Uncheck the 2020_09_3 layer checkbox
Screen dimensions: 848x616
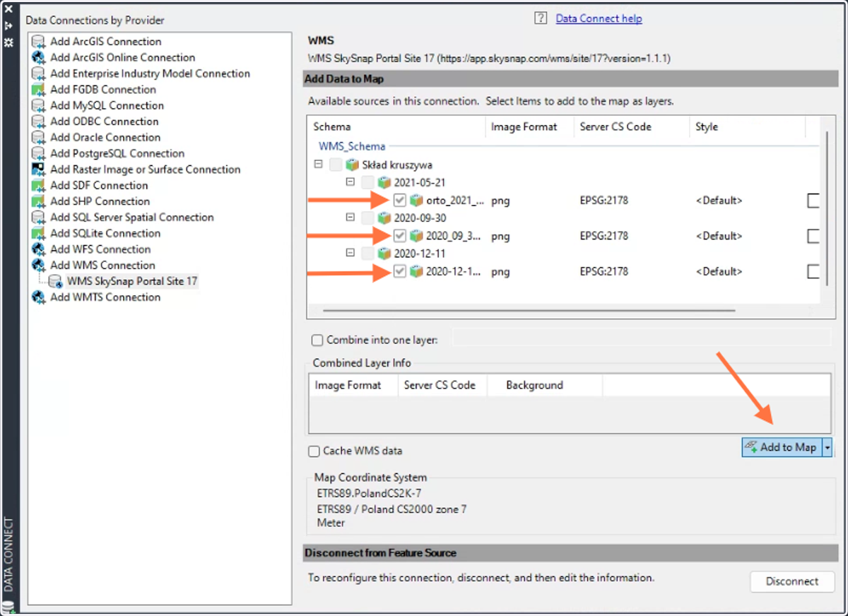pos(400,236)
